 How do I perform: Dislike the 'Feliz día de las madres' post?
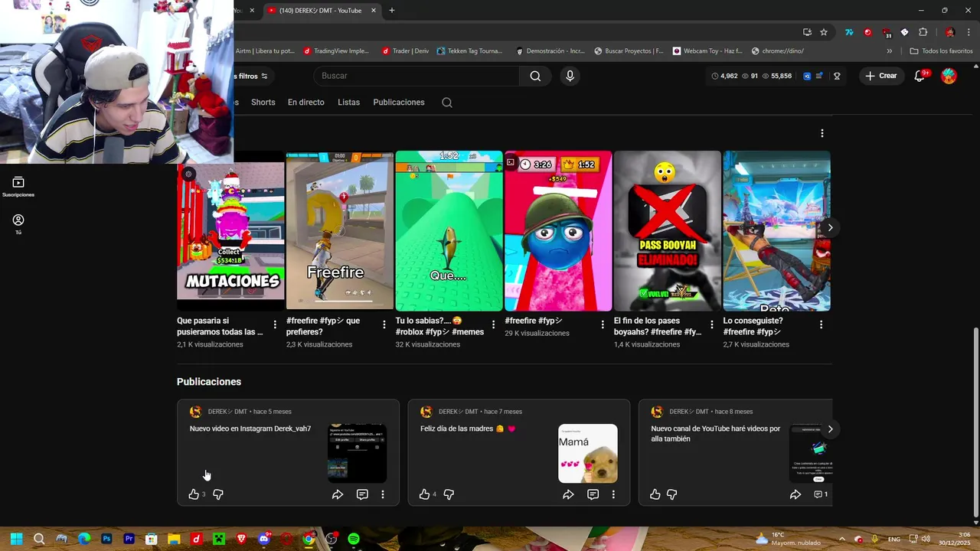point(449,494)
